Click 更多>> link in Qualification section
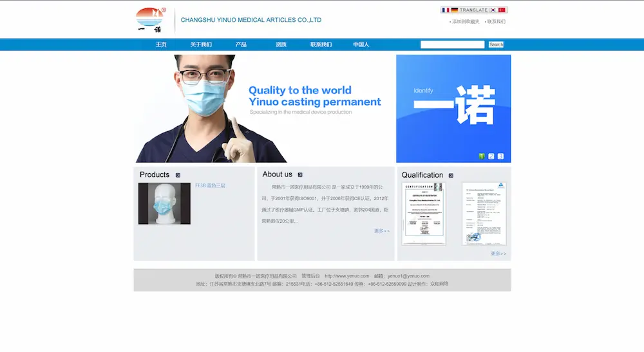644x352 pixels. pyautogui.click(x=498, y=254)
